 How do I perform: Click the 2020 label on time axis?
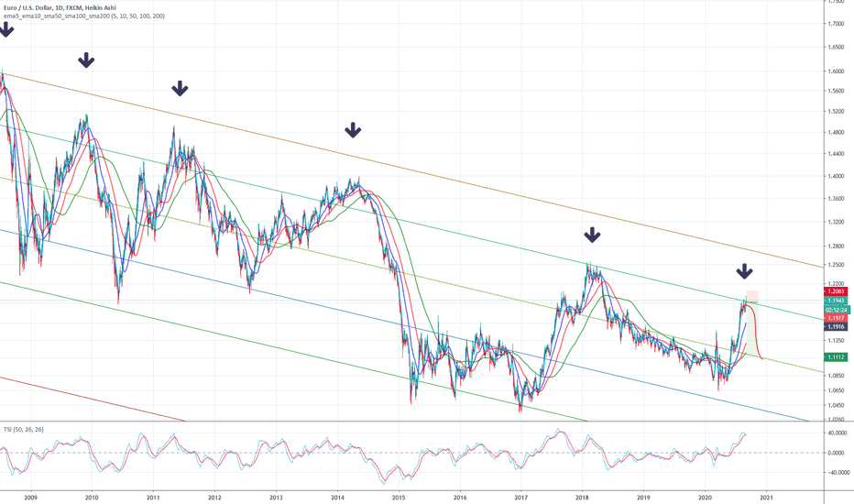(706, 497)
